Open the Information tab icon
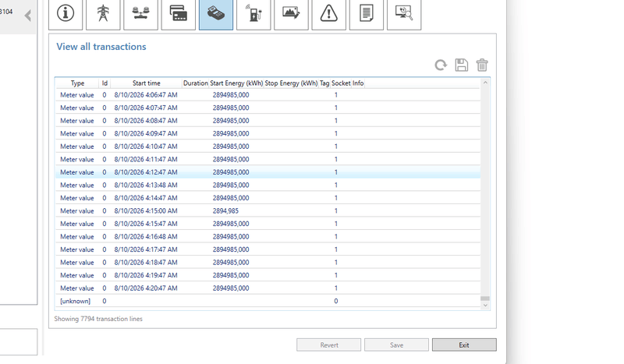This screenshot has height=364, width=624. pyautogui.click(x=66, y=14)
